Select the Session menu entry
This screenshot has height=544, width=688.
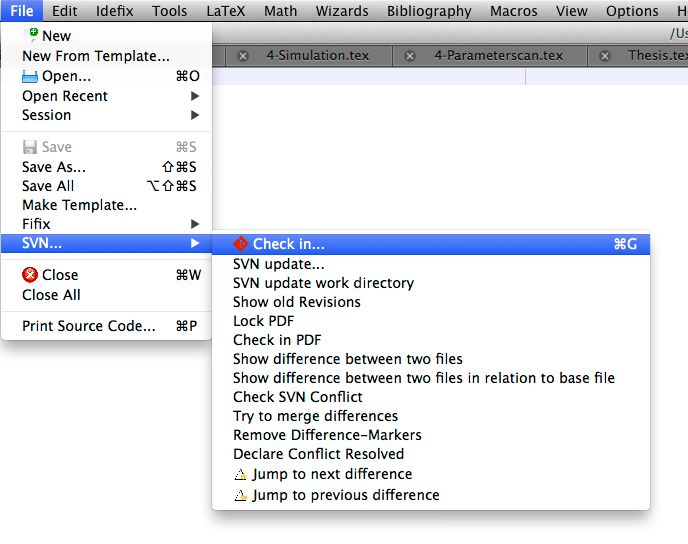click(106, 115)
